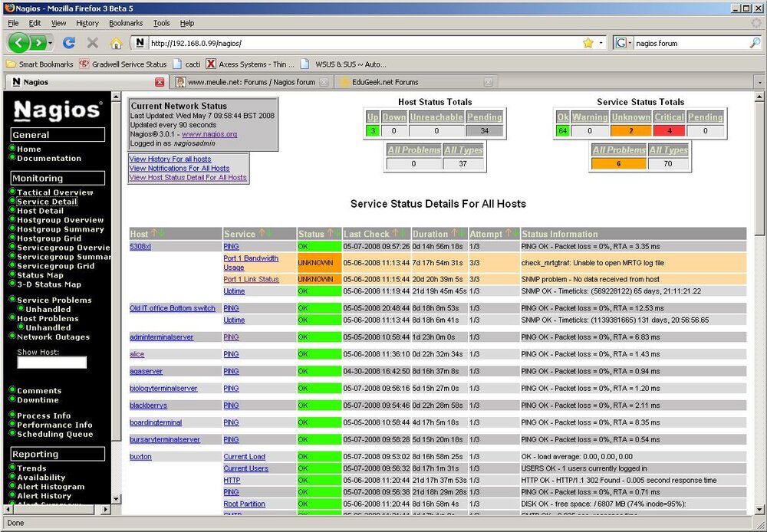Viewport: 767px width, 532px height.
Task: Reload the current Nagios page
Action: 68,43
